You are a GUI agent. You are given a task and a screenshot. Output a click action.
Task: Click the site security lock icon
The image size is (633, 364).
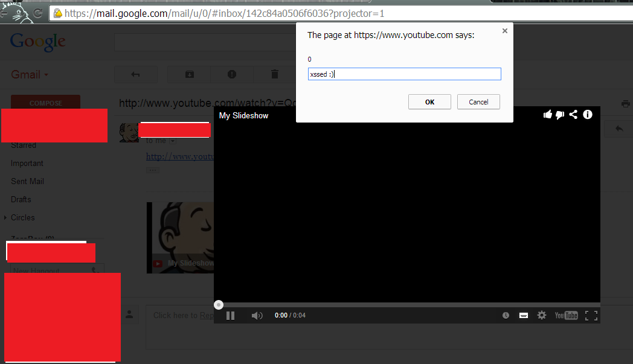click(58, 13)
